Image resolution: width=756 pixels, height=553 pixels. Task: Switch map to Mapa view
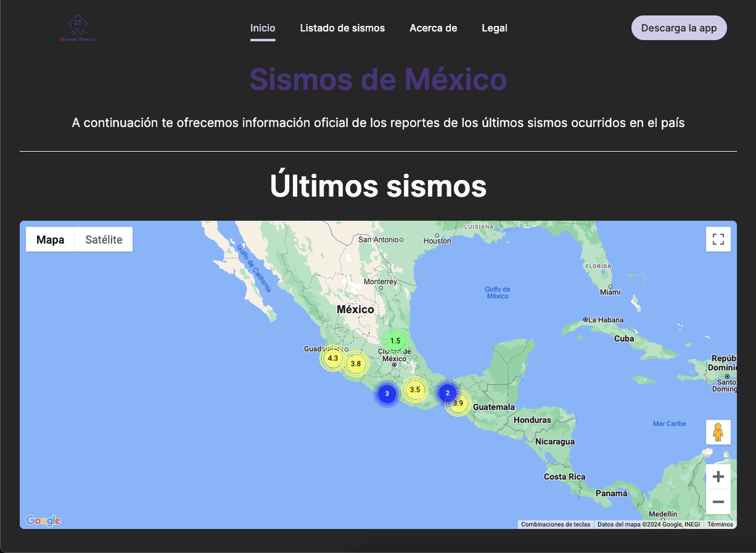(50, 239)
